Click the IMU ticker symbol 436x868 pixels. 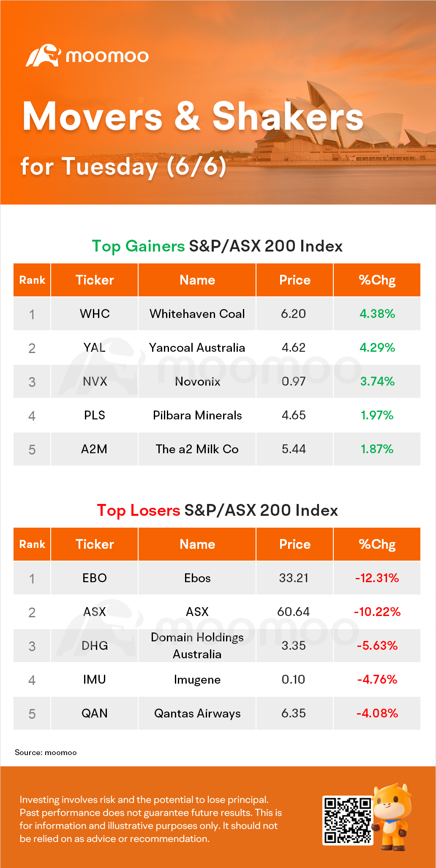pyautogui.click(x=94, y=679)
